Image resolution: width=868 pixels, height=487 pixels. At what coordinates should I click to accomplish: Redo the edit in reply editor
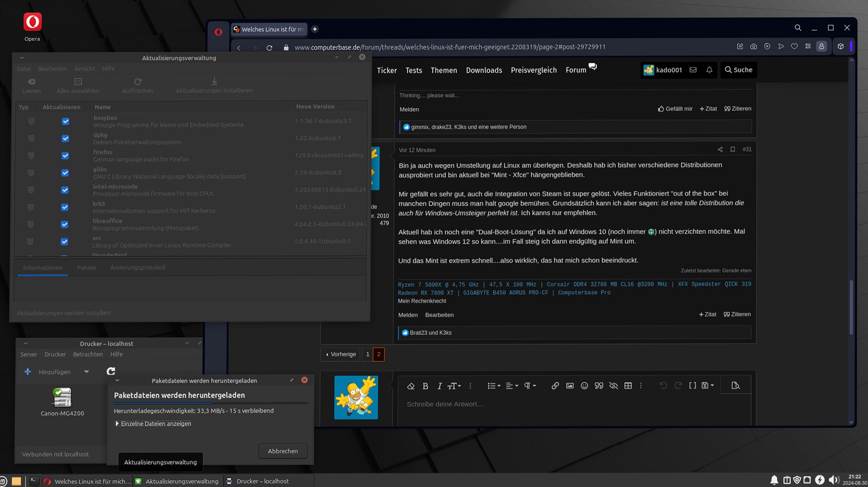click(678, 386)
